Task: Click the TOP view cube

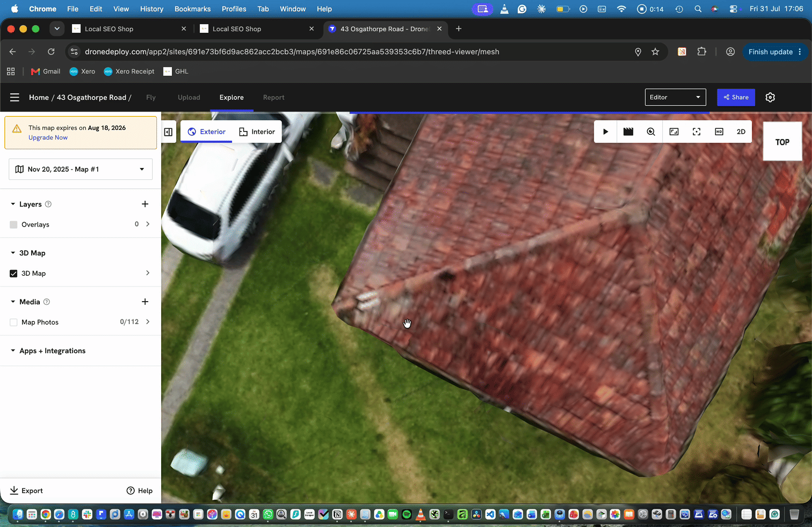Action: coord(782,142)
